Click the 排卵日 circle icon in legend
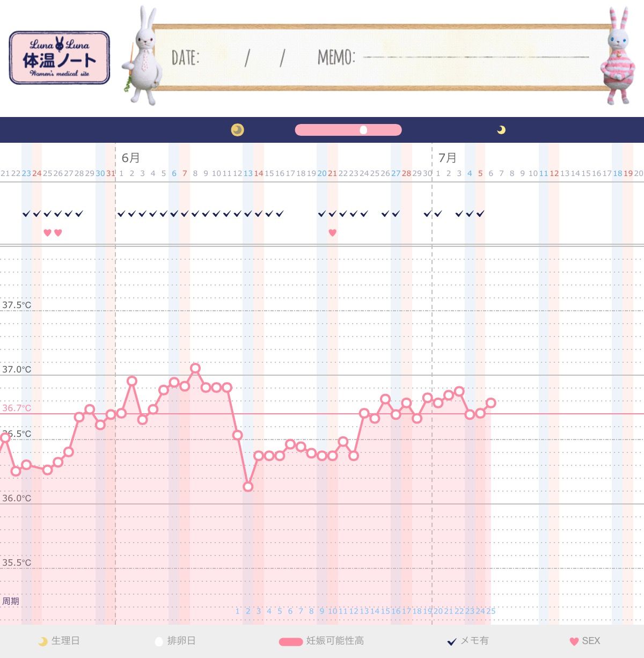 click(x=158, y=641)
